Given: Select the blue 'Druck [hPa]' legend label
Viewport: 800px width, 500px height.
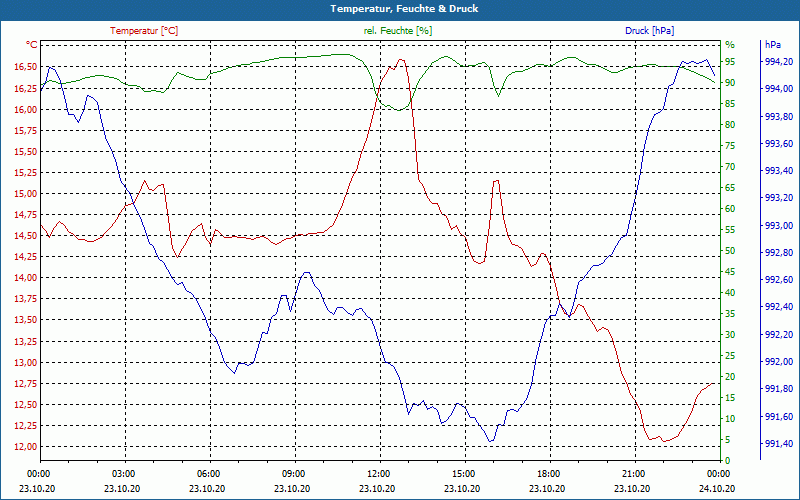Looking at the screenshot, I should 649,31.
